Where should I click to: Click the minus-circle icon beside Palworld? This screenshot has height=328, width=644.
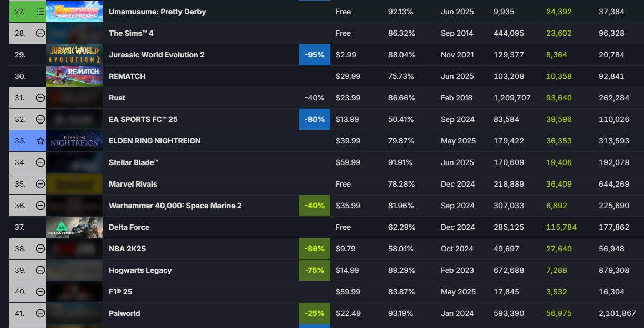41,313
